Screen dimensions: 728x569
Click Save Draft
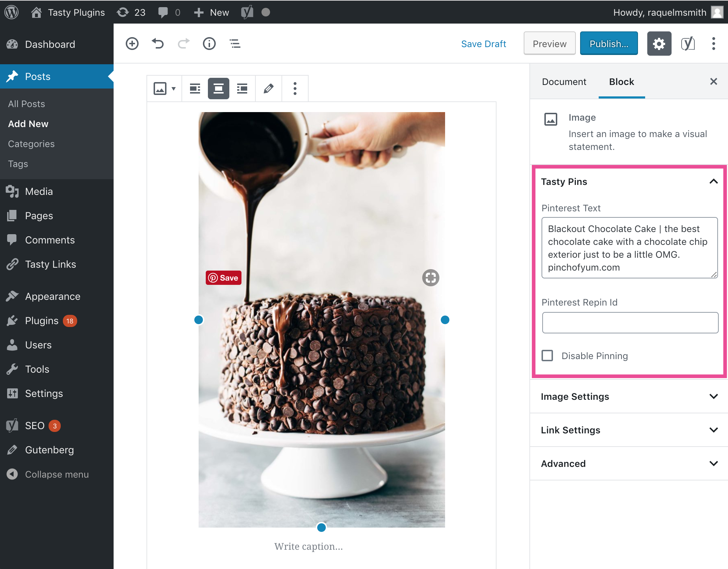pos(484,44)
